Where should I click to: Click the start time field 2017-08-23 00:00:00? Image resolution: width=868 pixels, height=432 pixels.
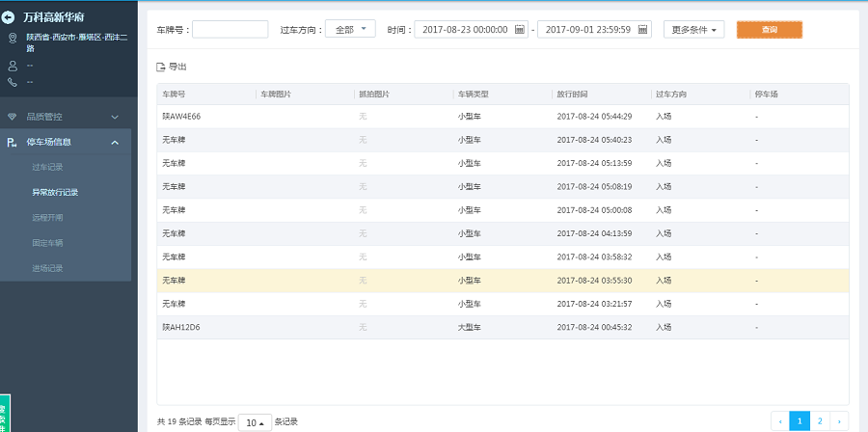[x=471, y=29]
